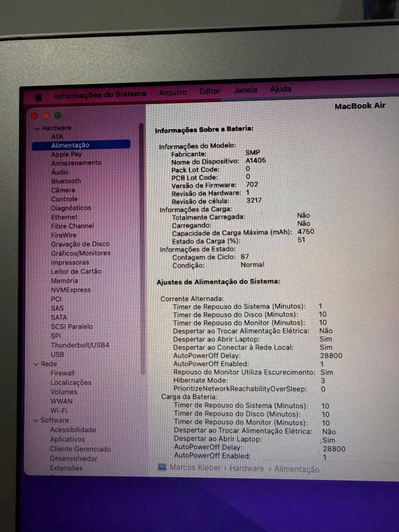The image size is (399, 532).
Task: Select Localizações under Rede
Action: [71, 383]
